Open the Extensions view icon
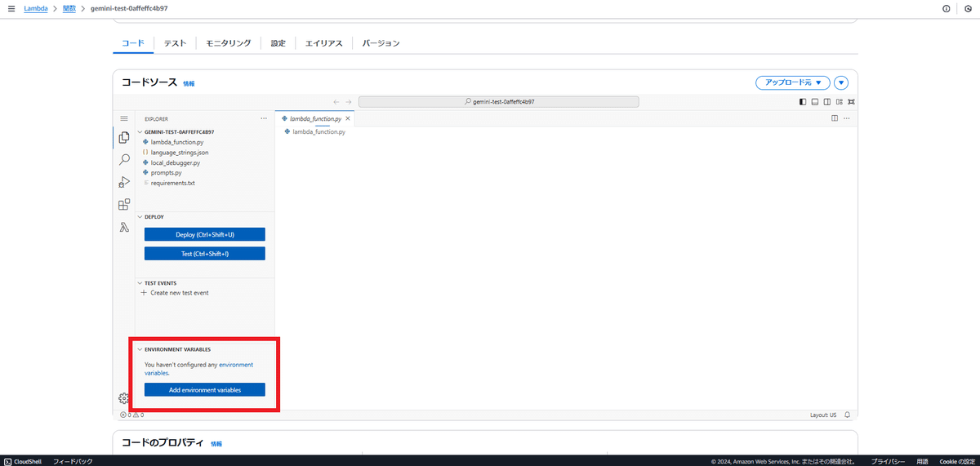Viewport: 980px width, 466px height. click(124, 205)
